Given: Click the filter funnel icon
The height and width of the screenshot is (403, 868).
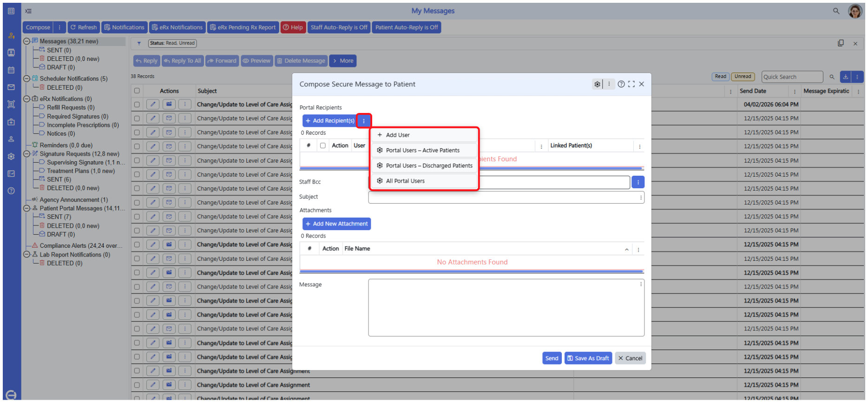Looking at the screenshot, I should click(139, 43).
